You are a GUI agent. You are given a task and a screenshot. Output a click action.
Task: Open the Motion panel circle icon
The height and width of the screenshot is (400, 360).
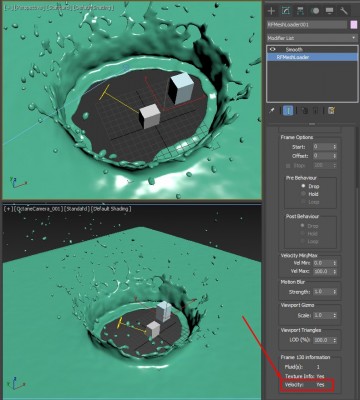click(315, 11)
